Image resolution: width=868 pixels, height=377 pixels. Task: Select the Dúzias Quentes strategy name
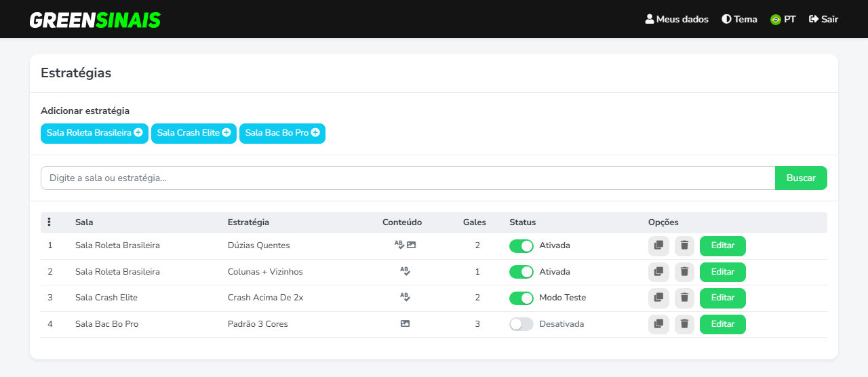pos(259,245)
